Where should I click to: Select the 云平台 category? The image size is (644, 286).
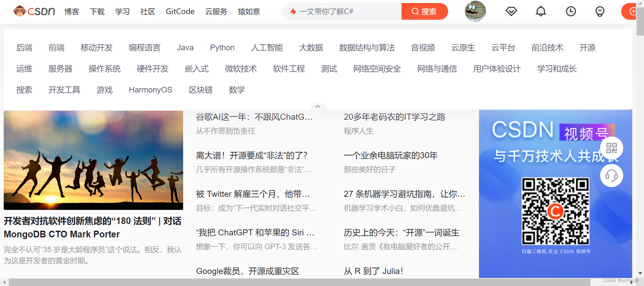tap(503, 48)
